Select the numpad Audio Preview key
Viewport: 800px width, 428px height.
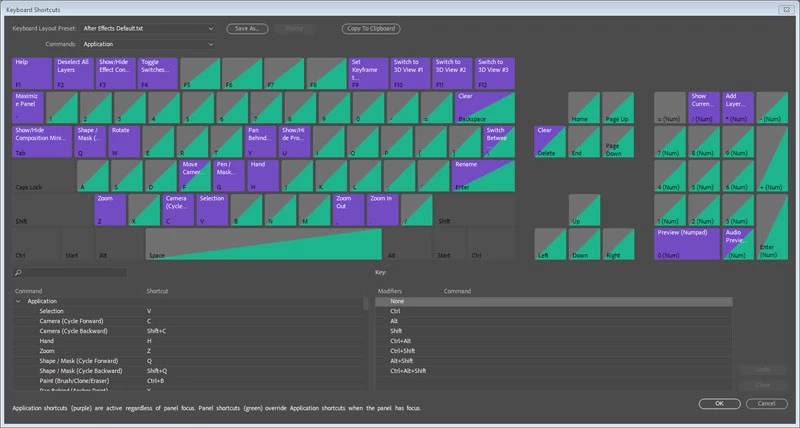coord(738,244)
